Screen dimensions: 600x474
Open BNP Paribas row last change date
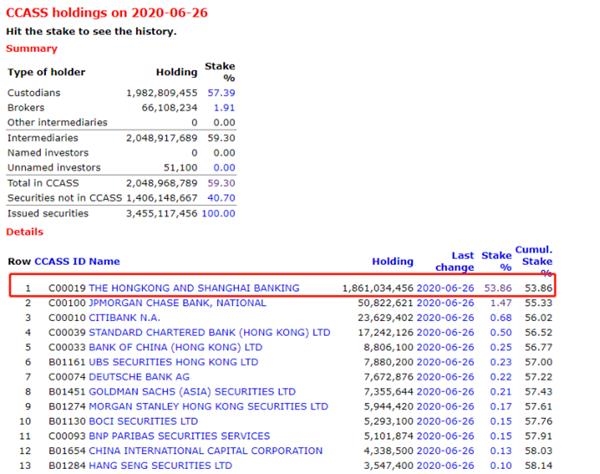pyautogui.click(x=445, y=436)
